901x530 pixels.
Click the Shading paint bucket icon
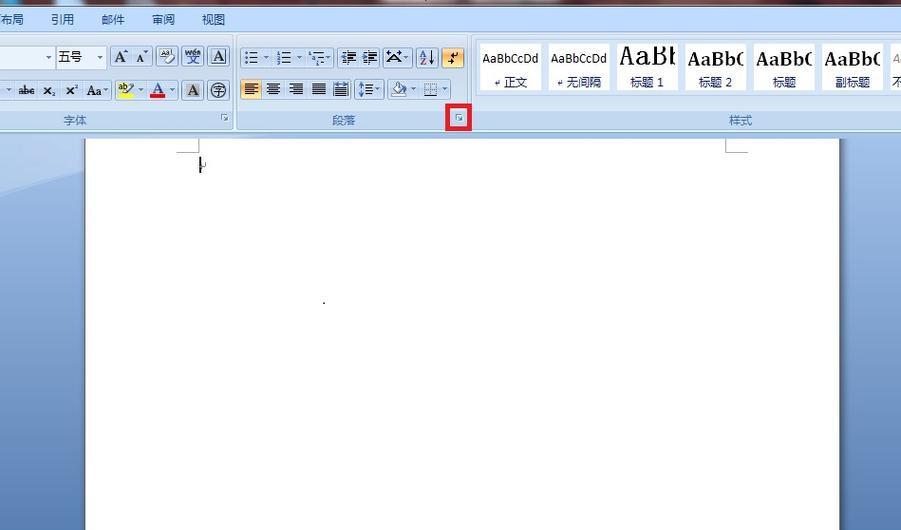pos(398,89)
